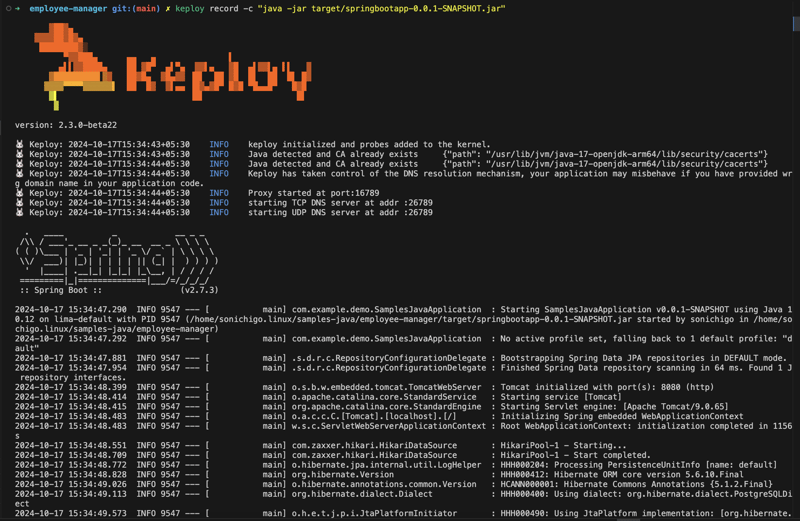Click 'HikariPool-1 - Start completed.' message
This screenshot has width=800, height=521.
tap(576, 455)
